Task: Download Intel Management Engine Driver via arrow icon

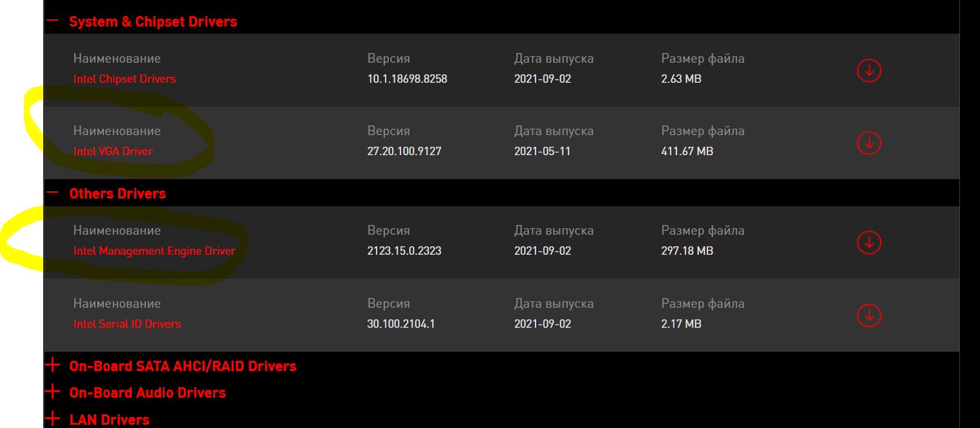Action: coord(869,242)
